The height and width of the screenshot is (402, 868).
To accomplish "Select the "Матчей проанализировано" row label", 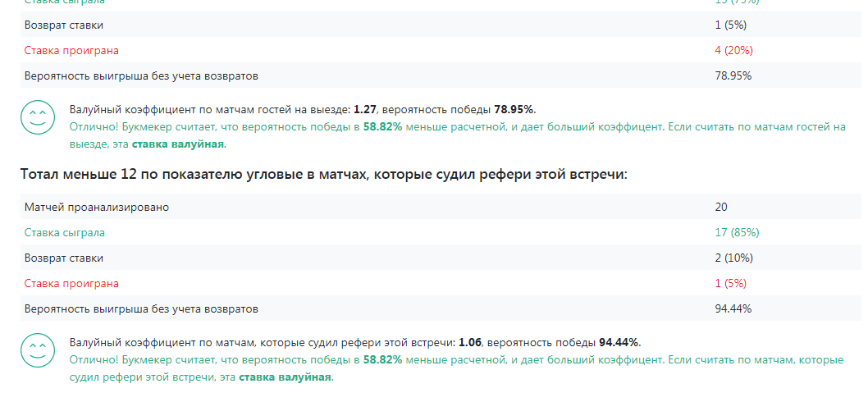I will (x=97, y=207).
